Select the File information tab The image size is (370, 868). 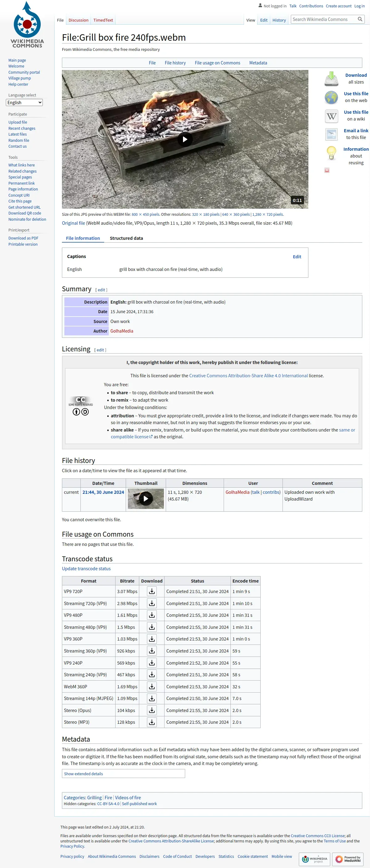pos(83,238)
